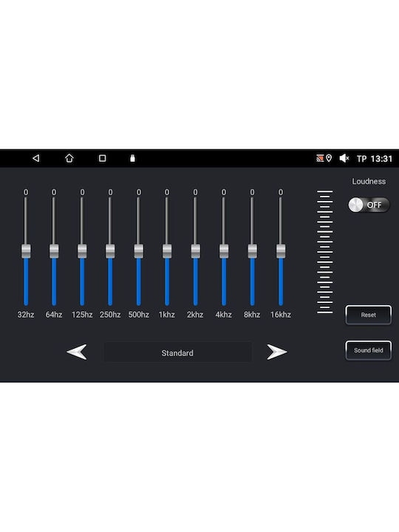Viewport: 399px width, 532px height.
Task: Switch Loudness toggle from OFF
Action: [369, 205]
